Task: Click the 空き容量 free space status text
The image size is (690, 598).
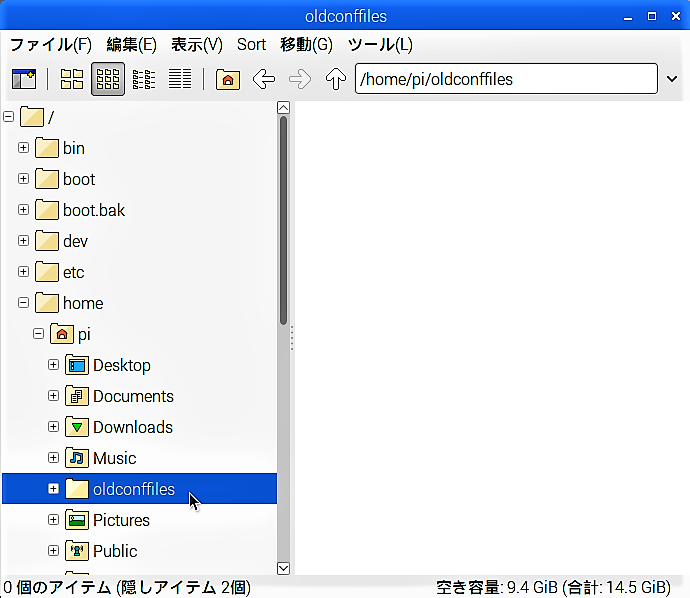Action: (553, 587)
